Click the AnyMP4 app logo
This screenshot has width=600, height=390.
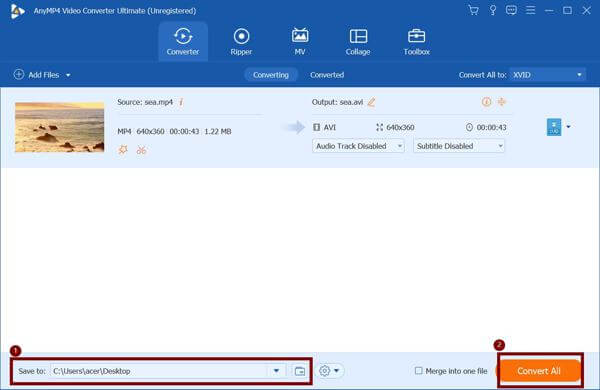pos(18,11)
